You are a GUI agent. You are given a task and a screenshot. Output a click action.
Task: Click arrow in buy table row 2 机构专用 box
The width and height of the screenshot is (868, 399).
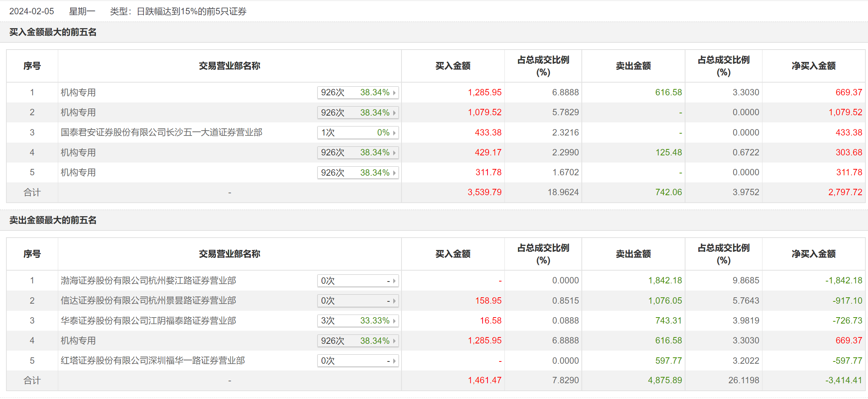(x=394, y=113)
